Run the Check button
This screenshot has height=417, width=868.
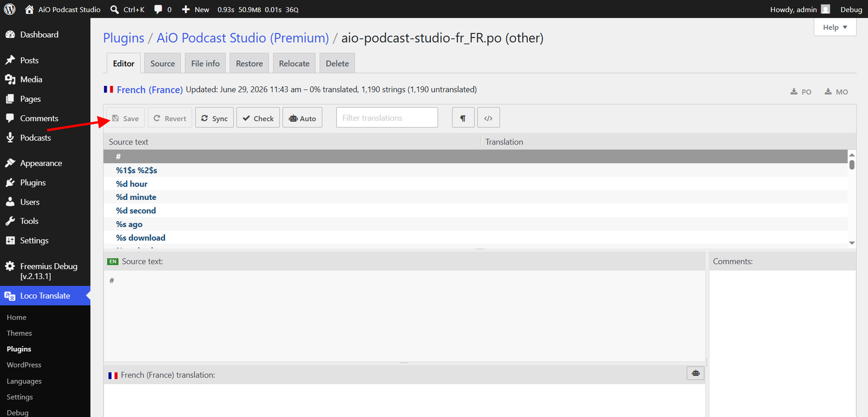pyautogui.click(x=258, y=118)
